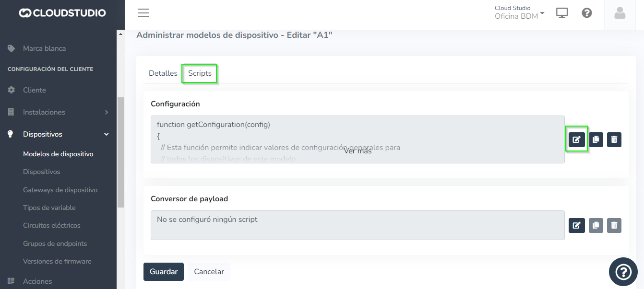Screen dimensions: 644x289
Task: Switch to the Scripts tab
Action: pos(200,73)
